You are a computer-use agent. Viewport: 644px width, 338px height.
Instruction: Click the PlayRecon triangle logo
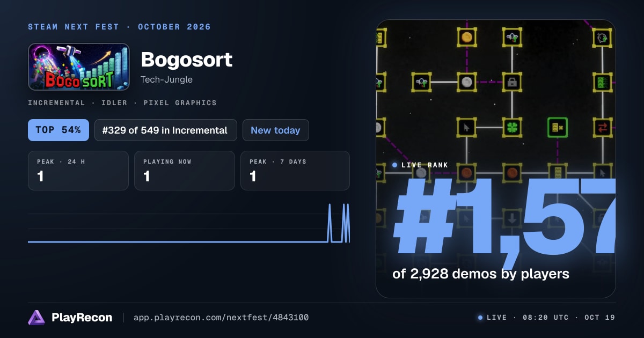[36, 318]
